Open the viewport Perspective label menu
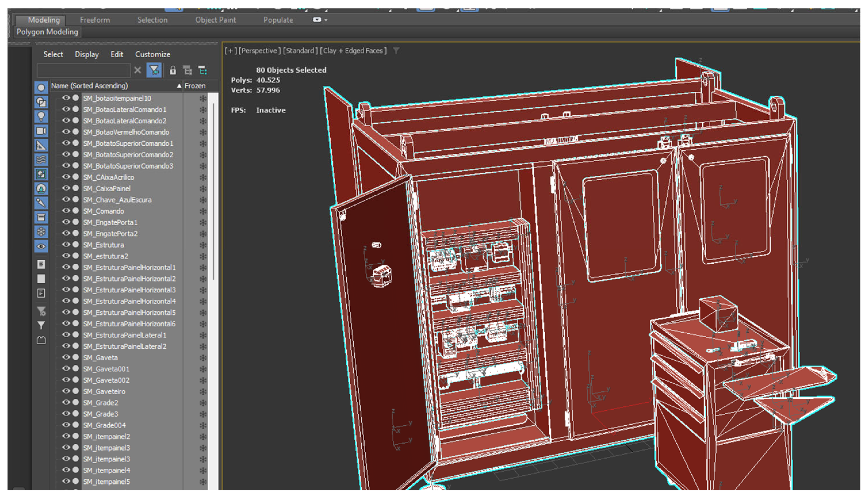 pos(259,51)
